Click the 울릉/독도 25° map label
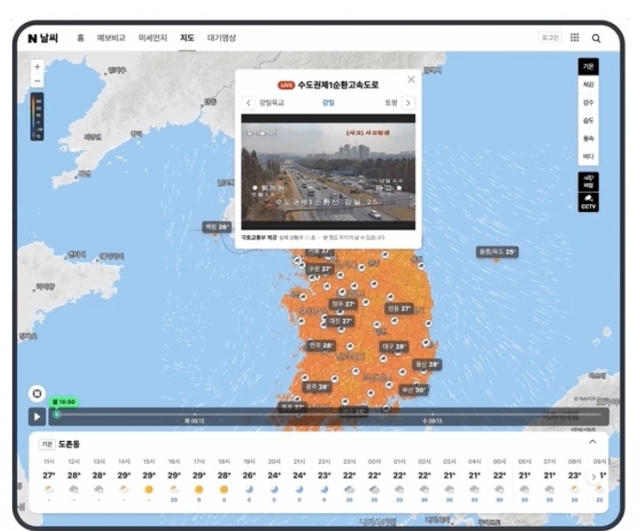The width and height of the screenshot is (640, 531). [497, 252]
